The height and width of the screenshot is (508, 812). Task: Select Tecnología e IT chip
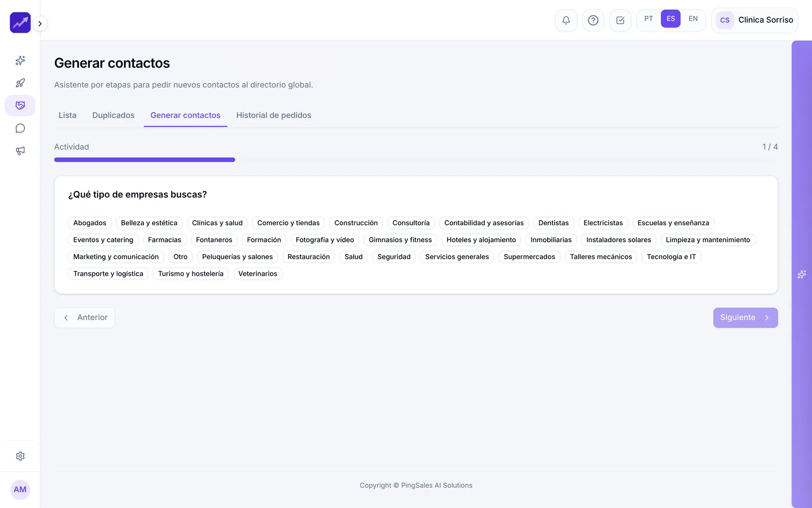pos(671,257)
